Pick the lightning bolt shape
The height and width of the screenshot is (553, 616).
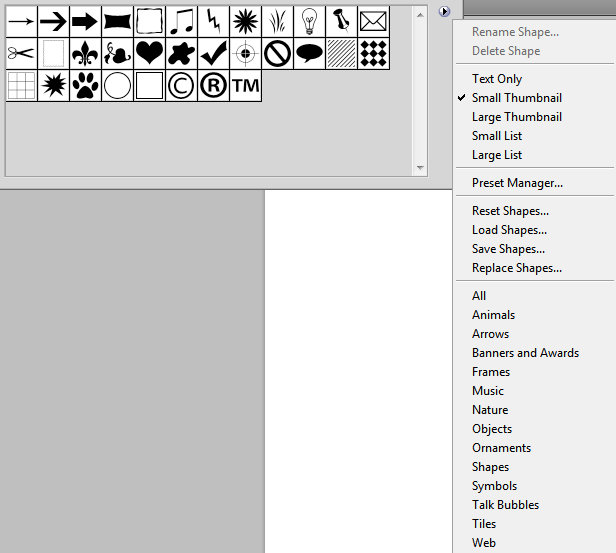coord(213,22)
